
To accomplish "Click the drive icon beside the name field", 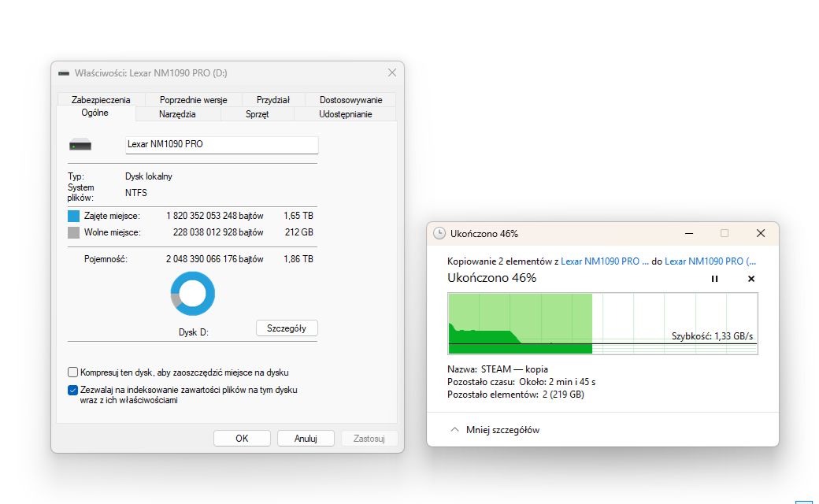I will [x=80, y=145].
